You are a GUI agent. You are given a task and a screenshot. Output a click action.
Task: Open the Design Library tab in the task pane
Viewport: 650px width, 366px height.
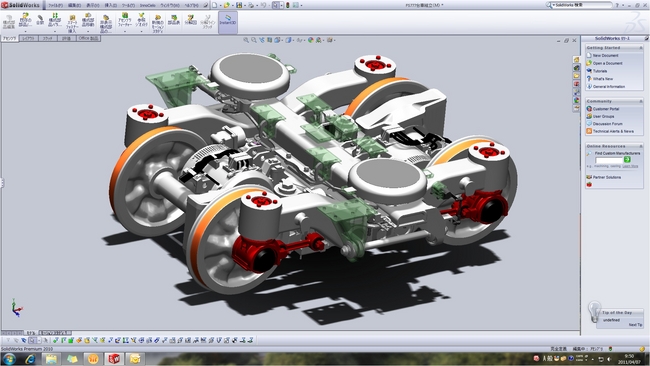point(577,68)
